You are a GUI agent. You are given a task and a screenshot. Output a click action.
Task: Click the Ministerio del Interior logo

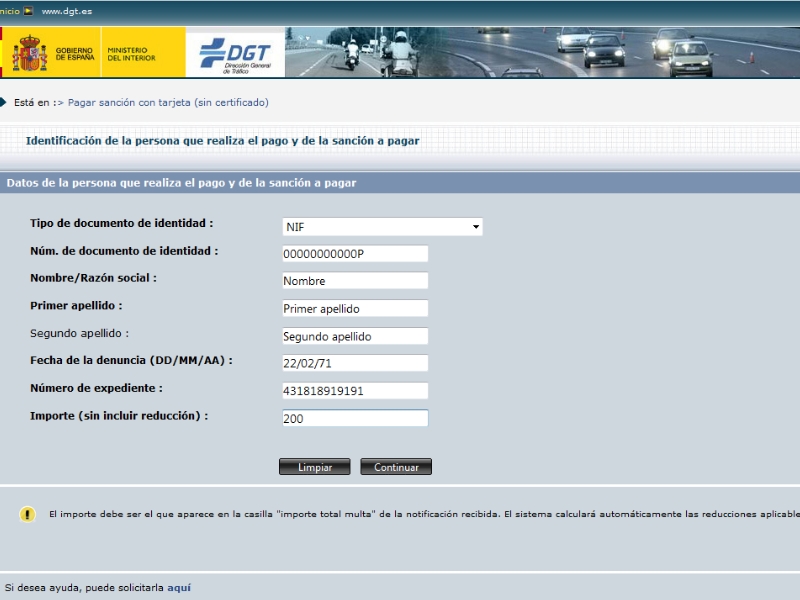tap(131, 54)
